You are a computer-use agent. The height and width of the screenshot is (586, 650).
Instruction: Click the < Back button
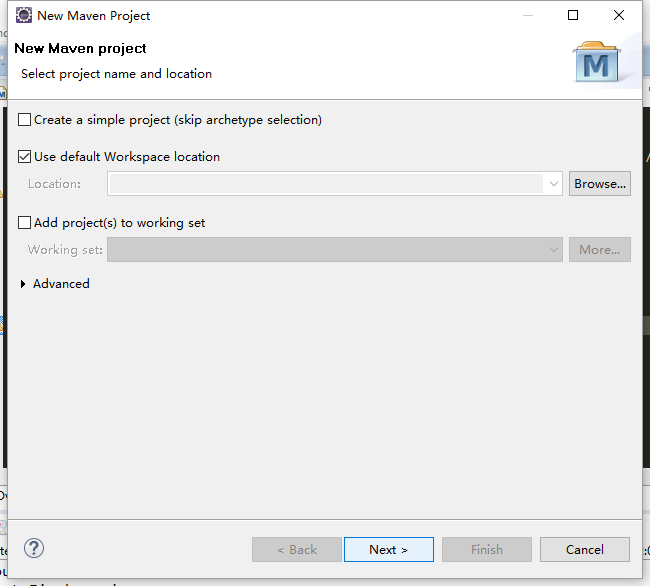pyautogui.click(x=297, y=550)
